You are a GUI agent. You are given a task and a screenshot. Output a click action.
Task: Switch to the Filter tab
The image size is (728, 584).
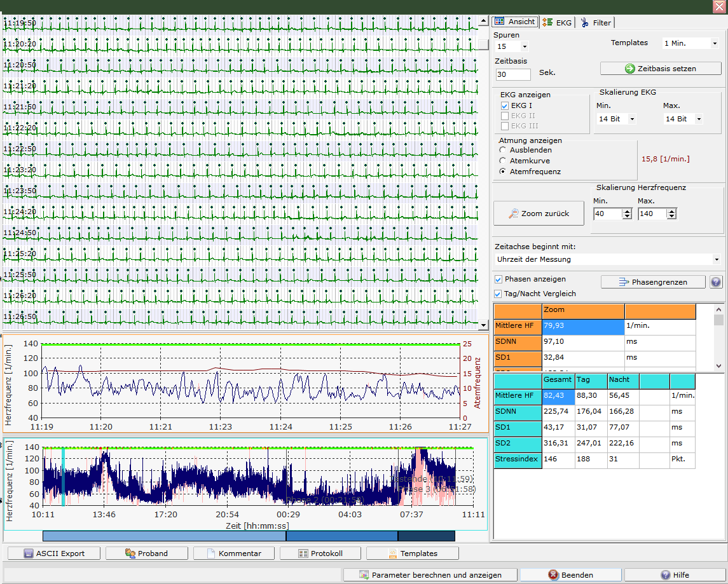point(596,23)
